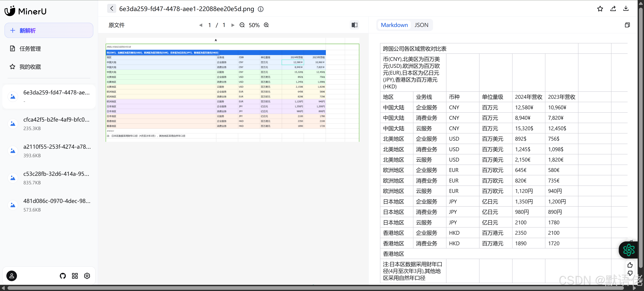The height and width of the screenshot is (291, 644).
Task: Toggle the split view layout icon
Action: [x=355, y=25]
